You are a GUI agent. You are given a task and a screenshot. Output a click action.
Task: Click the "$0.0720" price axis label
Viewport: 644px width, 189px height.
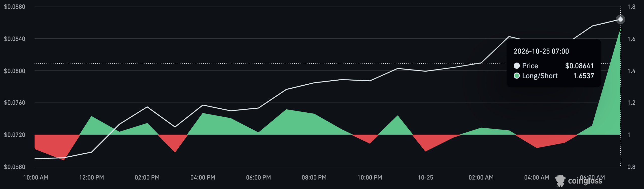click(x=15, y=135)
